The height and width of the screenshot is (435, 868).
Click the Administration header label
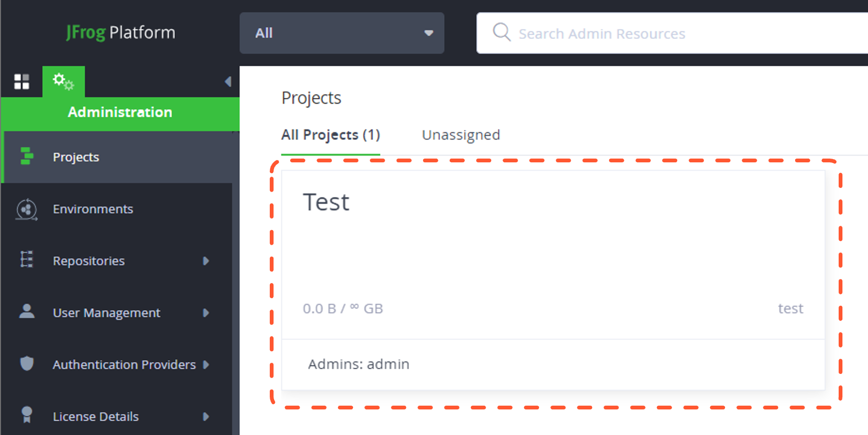(x=120, y=112)
